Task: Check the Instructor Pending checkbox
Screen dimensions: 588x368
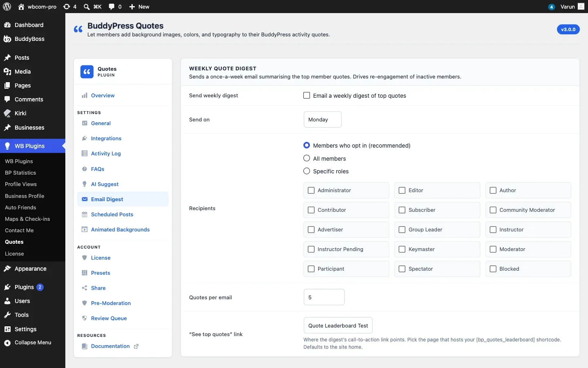Action: pyautogui.click(x=311, y=249)
